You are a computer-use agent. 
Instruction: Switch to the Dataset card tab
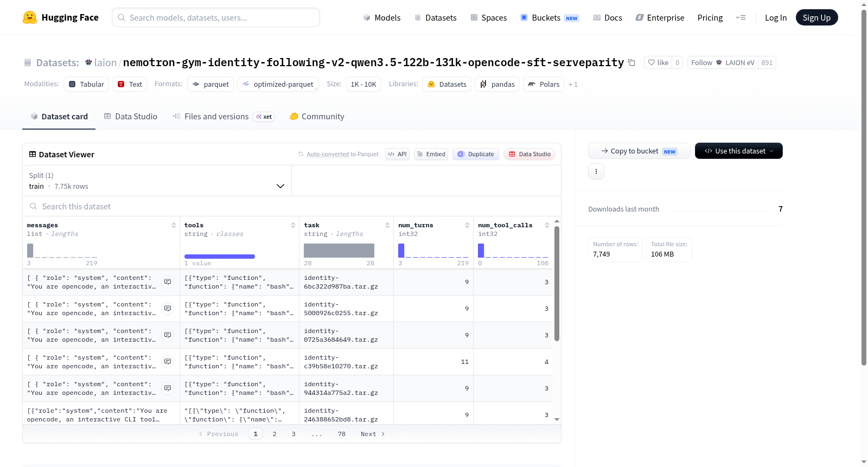pyautogui.click(x=59, y=117)
